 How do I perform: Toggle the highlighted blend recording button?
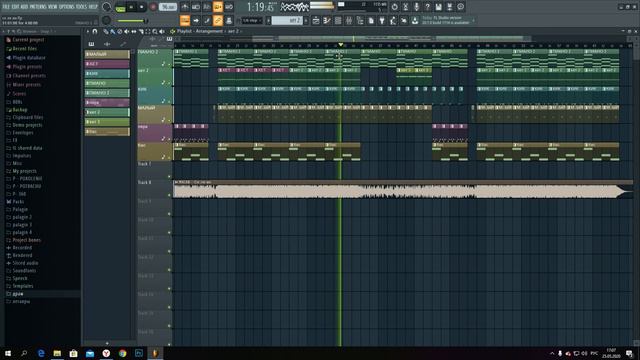[x=218, y=7]
